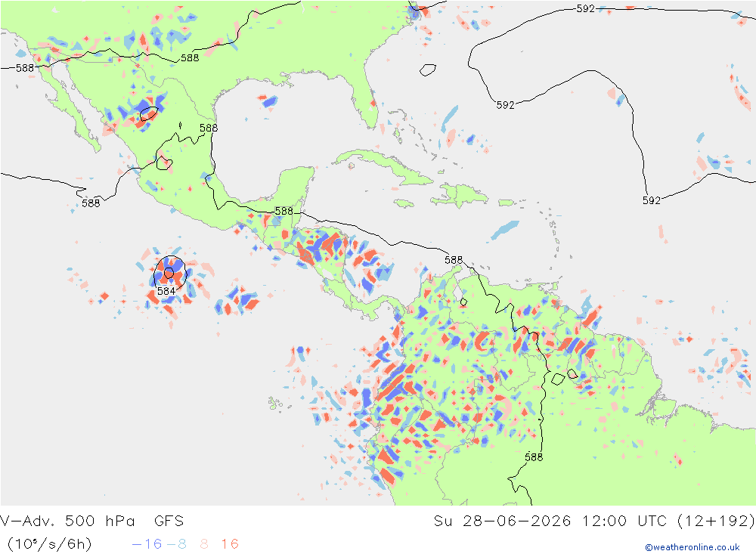Click the 592 label near Florida's east
Viewport: 756px width, 554px height.
click(x=506, y=105)
